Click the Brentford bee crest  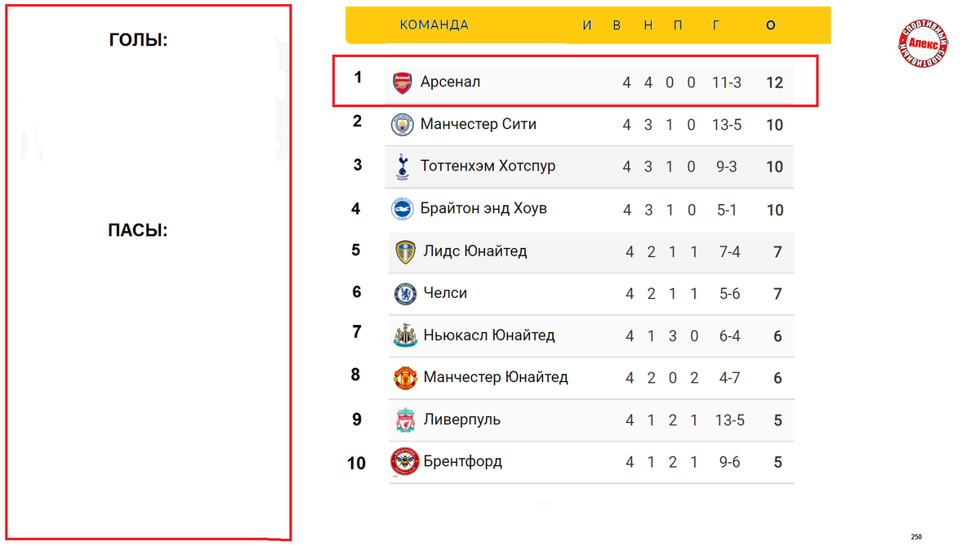click(404, 462)
